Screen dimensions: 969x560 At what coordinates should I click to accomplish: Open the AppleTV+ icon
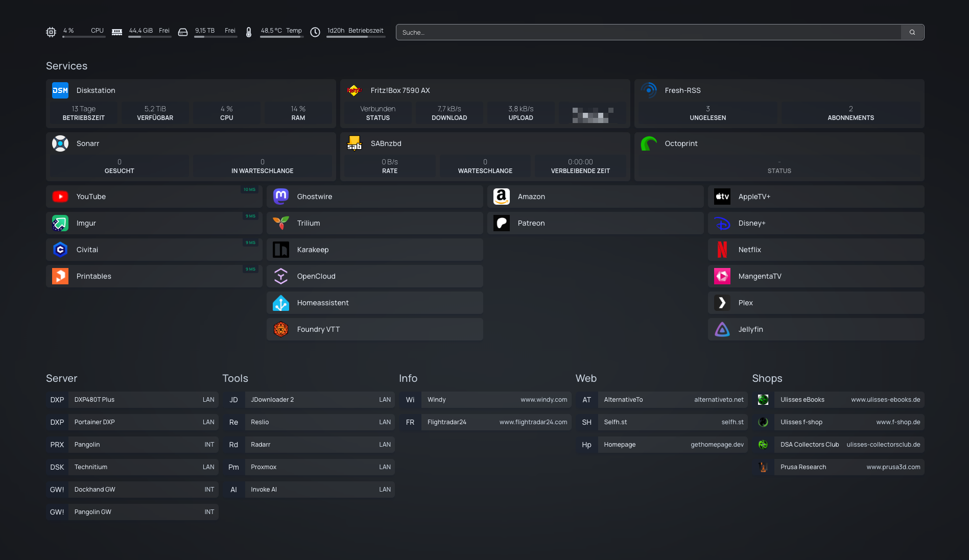pyautogui.click(x=722, y=197)
